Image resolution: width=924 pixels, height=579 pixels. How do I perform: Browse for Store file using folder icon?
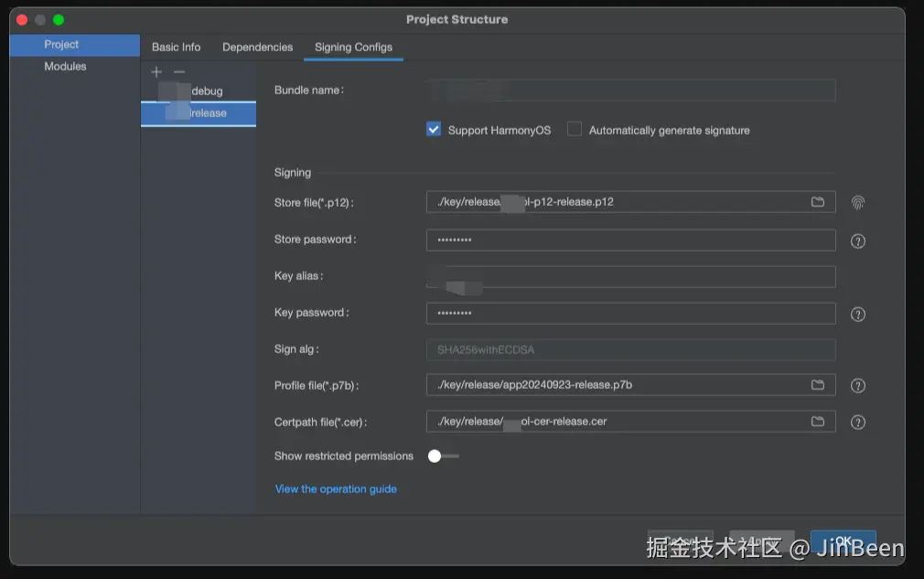click(x=818, y=202)
